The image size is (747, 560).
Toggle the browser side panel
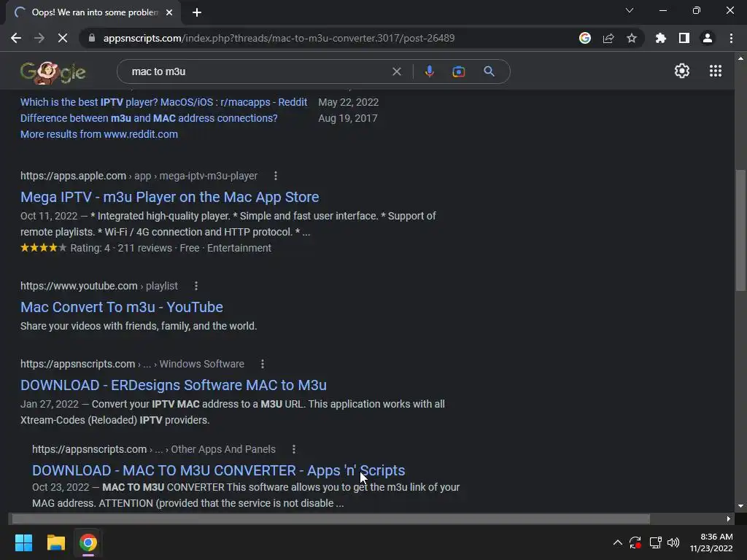(x=684, y=38)
